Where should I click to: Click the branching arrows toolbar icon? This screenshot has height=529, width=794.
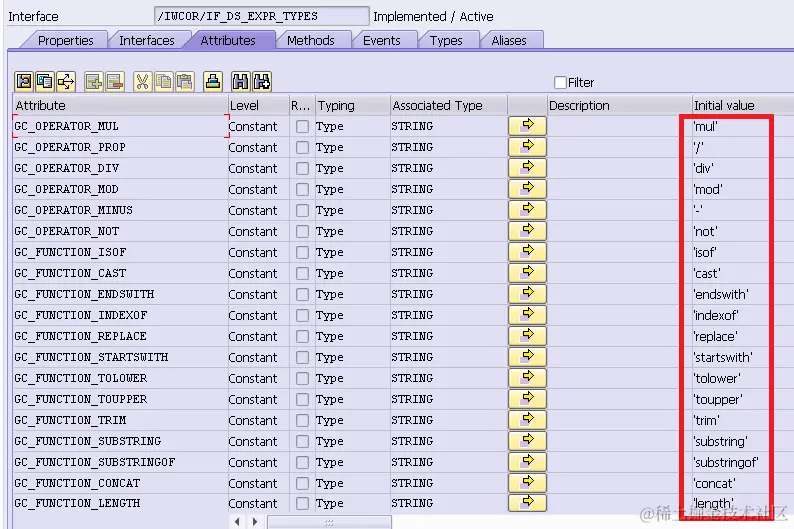[66, 82]
